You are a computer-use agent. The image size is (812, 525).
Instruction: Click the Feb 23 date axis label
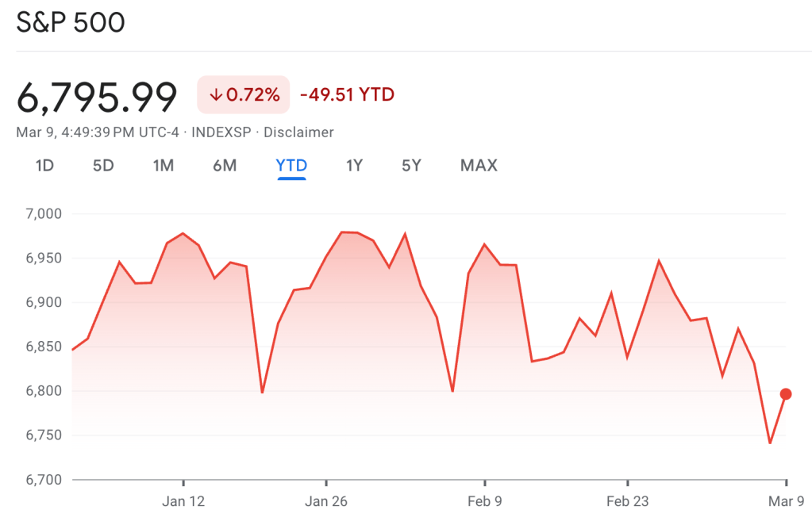click(628, 501)
